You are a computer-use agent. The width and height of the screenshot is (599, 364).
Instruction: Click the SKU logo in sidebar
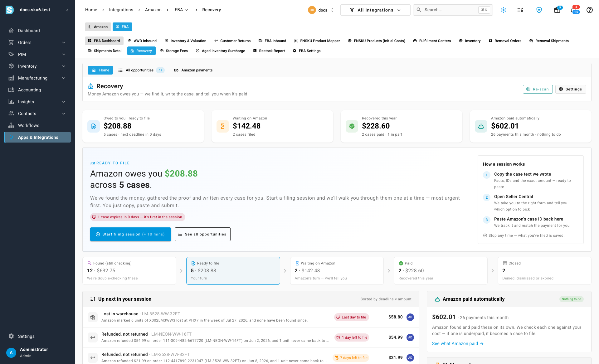(10, 10)
